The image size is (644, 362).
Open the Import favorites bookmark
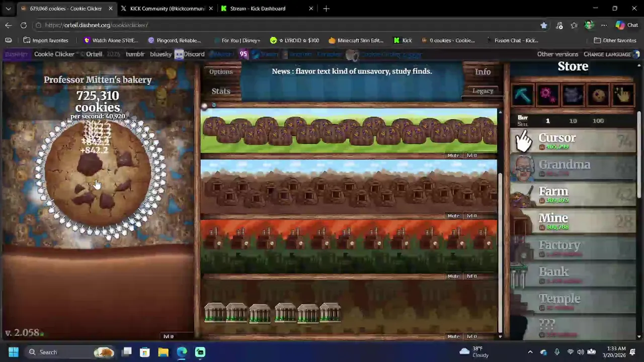point(45,40)
